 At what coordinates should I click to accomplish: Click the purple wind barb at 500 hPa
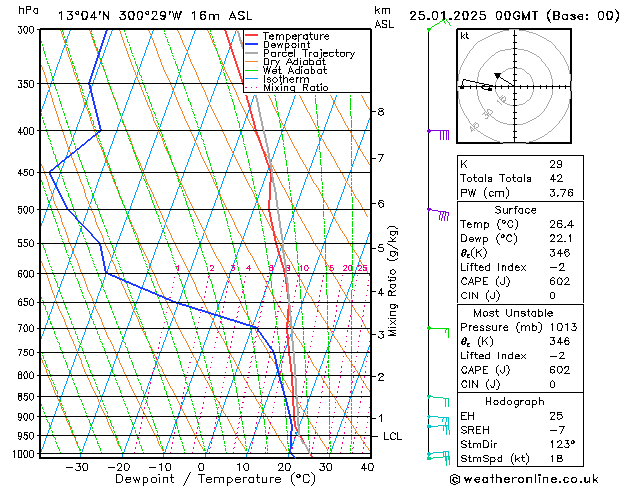pos(439,214)
